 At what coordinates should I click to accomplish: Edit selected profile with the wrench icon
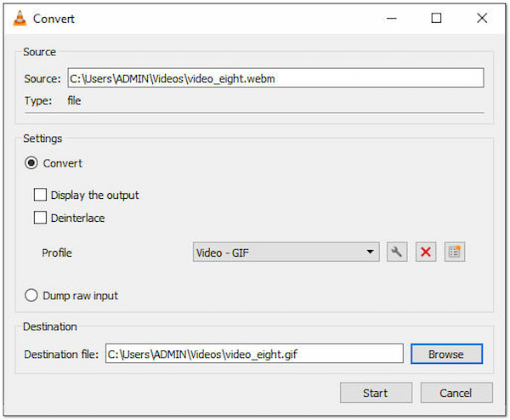[x=397, y=252]
